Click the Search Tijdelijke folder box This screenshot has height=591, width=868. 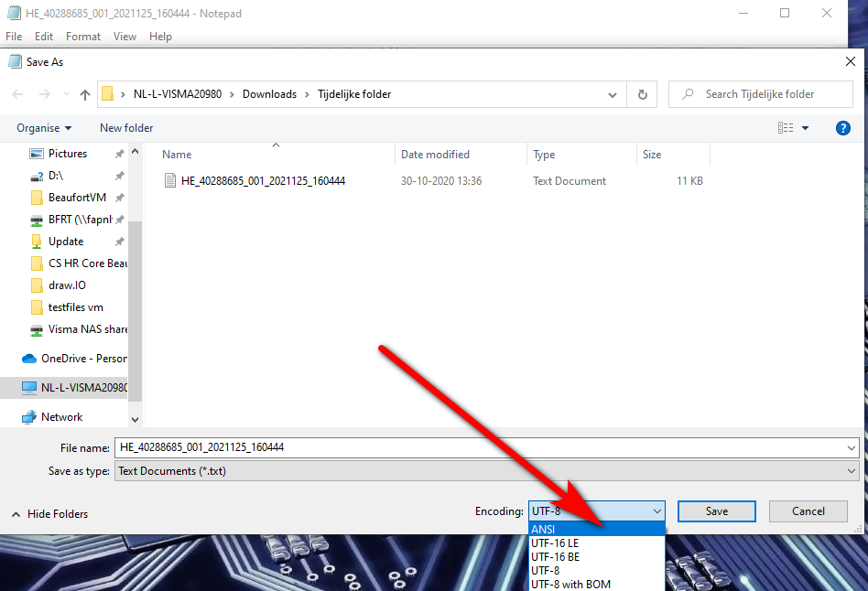click(x=761, y=94)
